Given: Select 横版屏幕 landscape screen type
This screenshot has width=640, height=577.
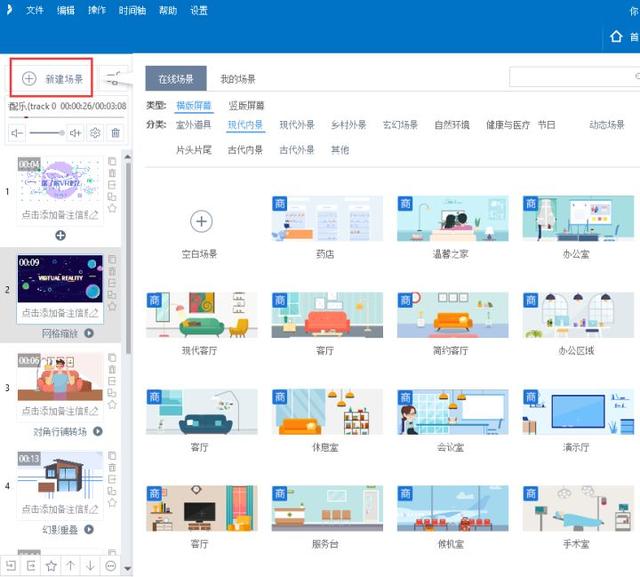Looking at the screenshot, I should pyautogui.click(x=194, y=105).
